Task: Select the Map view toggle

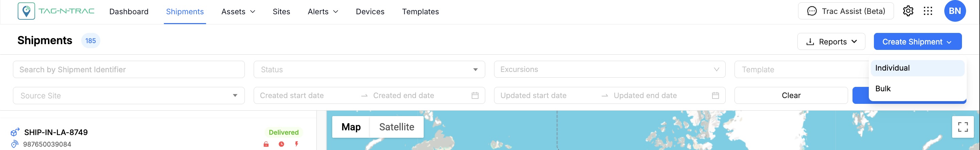Action: pos(351,127)
